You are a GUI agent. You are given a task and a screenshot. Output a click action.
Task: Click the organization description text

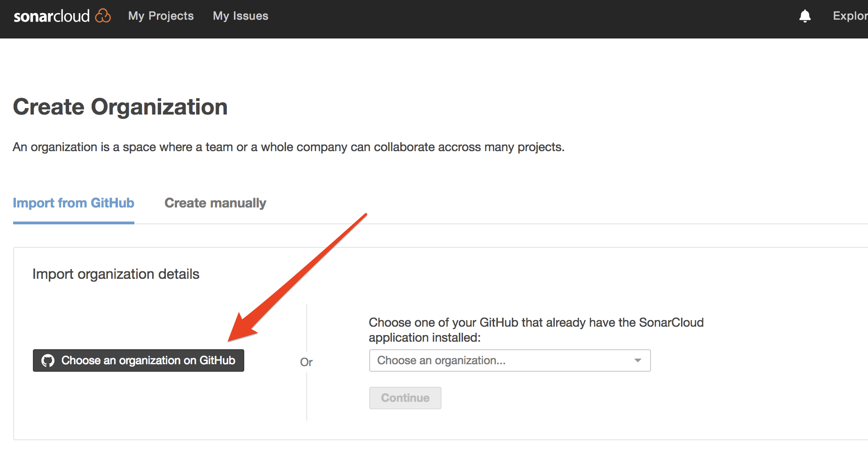coord(288,147)
